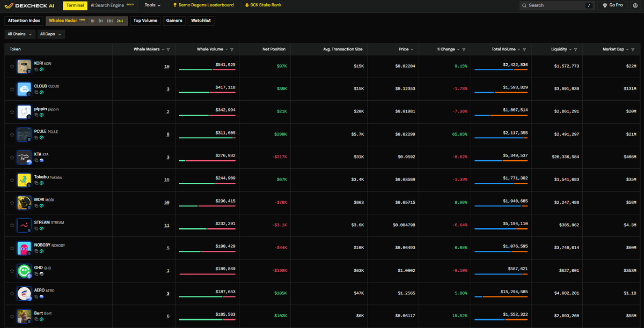Sort by % Change column chevron
This screenshot has width=644, height=328.
click(458, 49)
